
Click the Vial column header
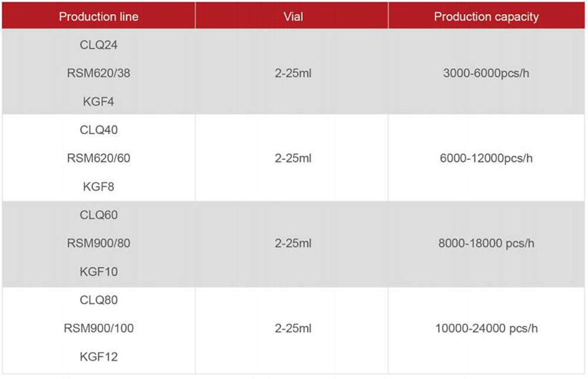(293, 16)
